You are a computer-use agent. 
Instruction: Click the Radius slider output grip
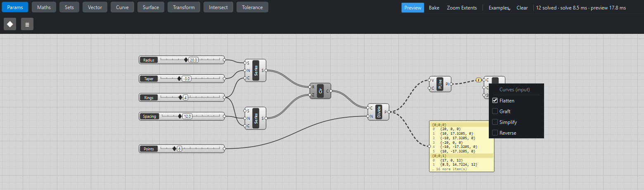225,60
